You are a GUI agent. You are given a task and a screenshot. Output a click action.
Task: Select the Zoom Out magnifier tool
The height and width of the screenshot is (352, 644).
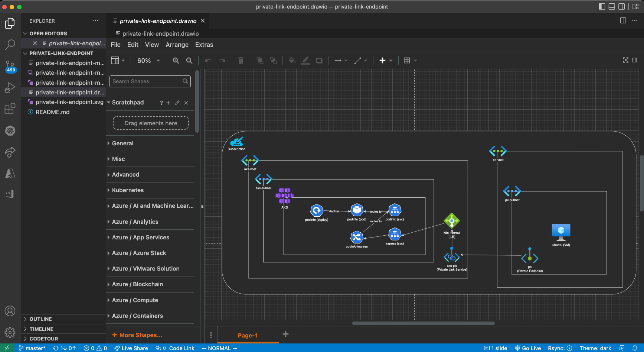(190, 60)
